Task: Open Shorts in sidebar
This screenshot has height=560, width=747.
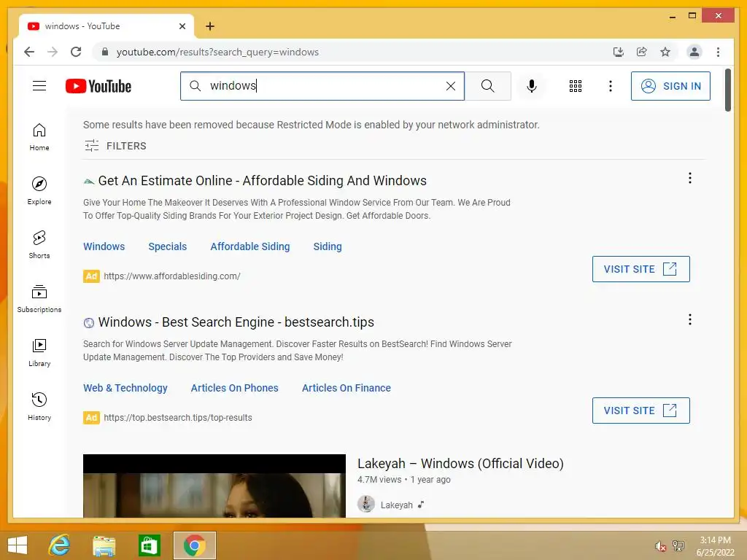Action: tap(39, 245)
